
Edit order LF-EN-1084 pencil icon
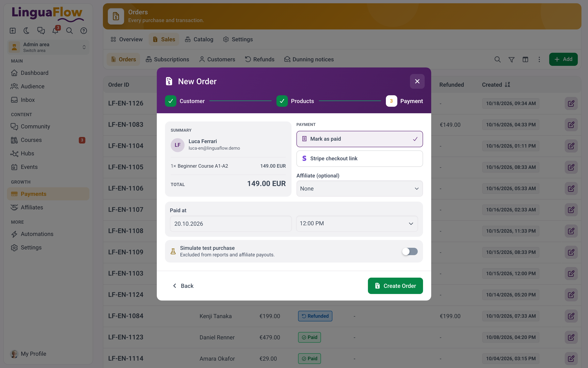pos(571,316)
